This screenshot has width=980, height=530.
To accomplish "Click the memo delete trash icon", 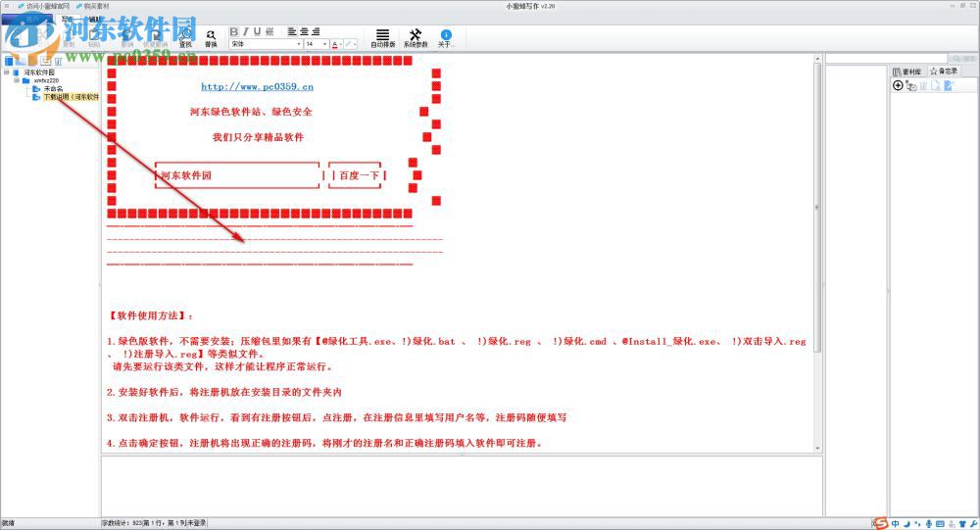I will tap(923, 85).
